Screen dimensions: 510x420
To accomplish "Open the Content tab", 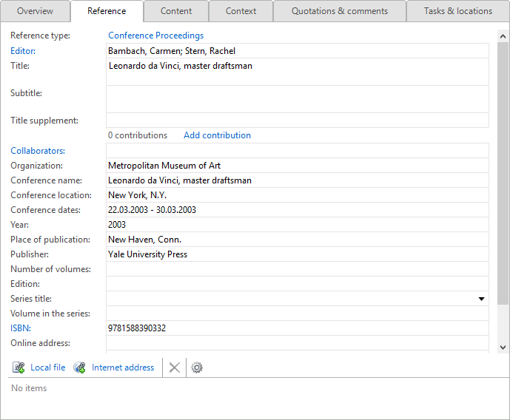I will click(x=176, y=11).
